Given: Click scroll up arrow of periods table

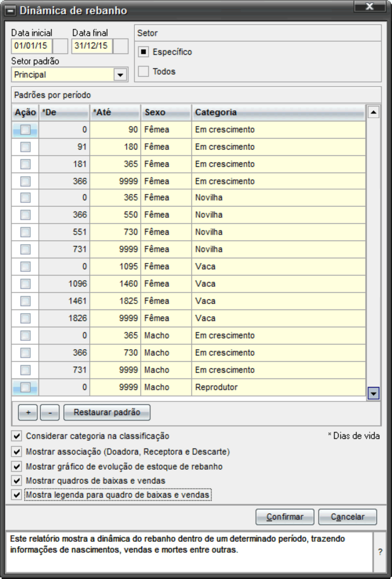Looking at the screenshot, I should point(374,112).
